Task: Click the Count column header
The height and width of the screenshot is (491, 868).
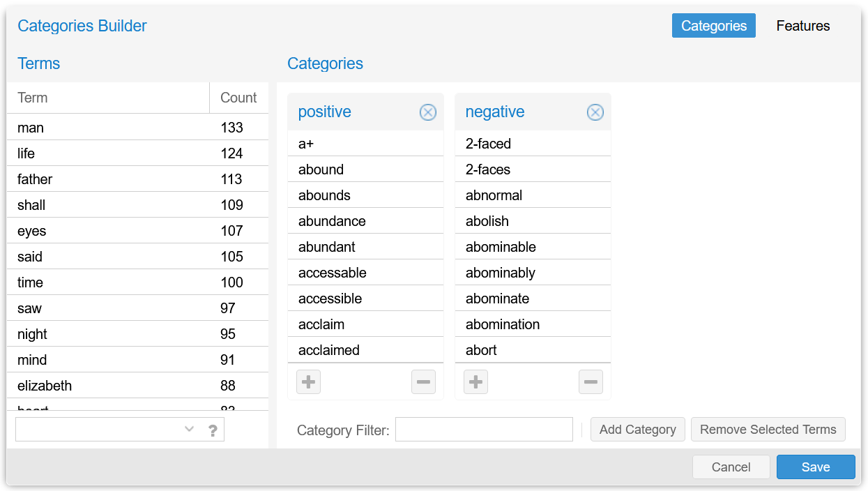Action: (237, 97)
